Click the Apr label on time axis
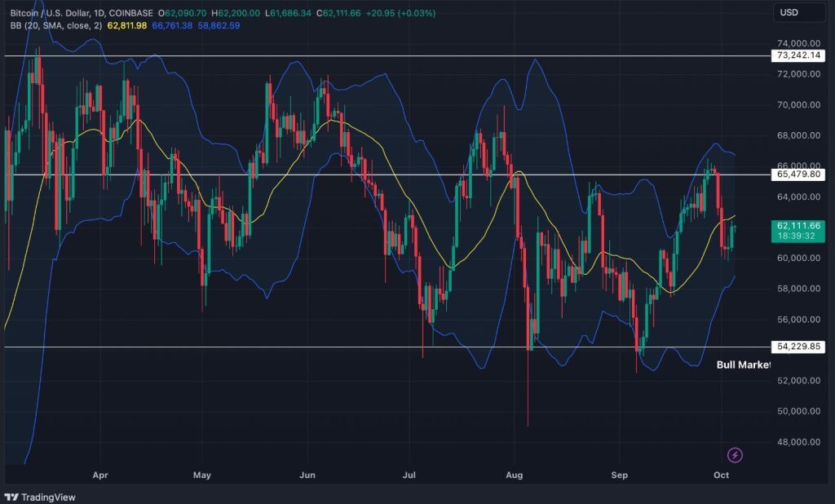 (x=100, y=475)
